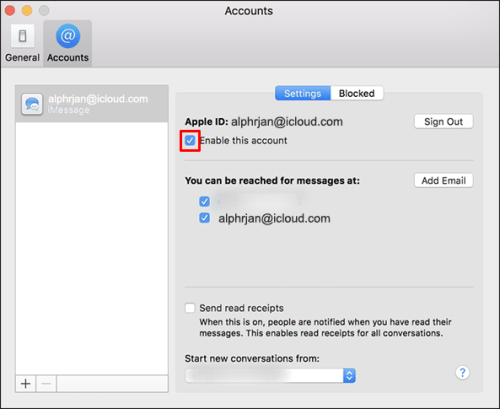Select alphrjan@icloud.com account in the sidebar list
This screenshot has height=409, width=500.
(x=92, y=104)
